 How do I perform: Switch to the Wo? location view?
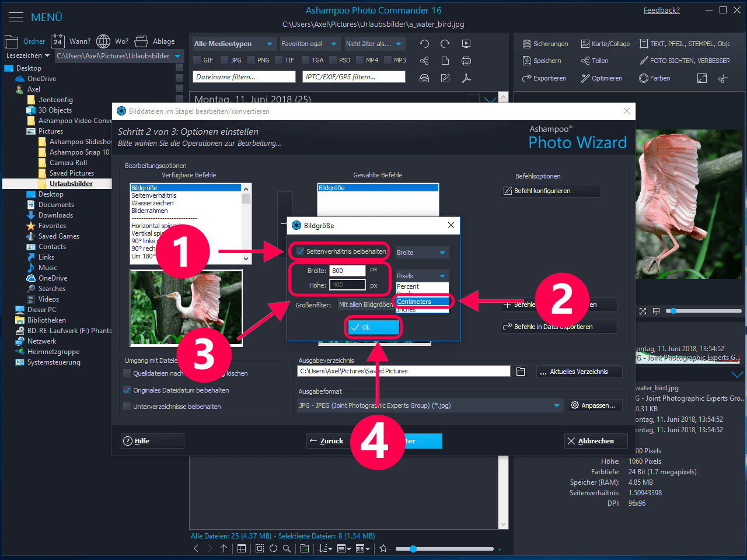pos(113,41)
